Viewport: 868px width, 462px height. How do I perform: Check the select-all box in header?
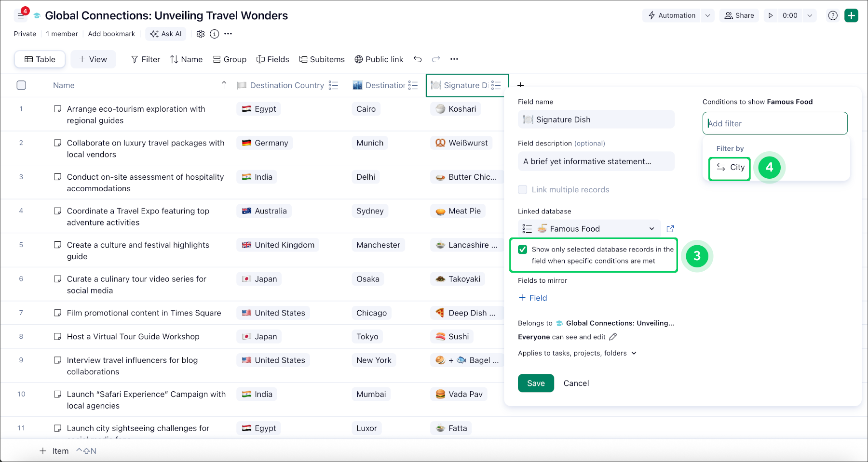click(x=21, y=85)
